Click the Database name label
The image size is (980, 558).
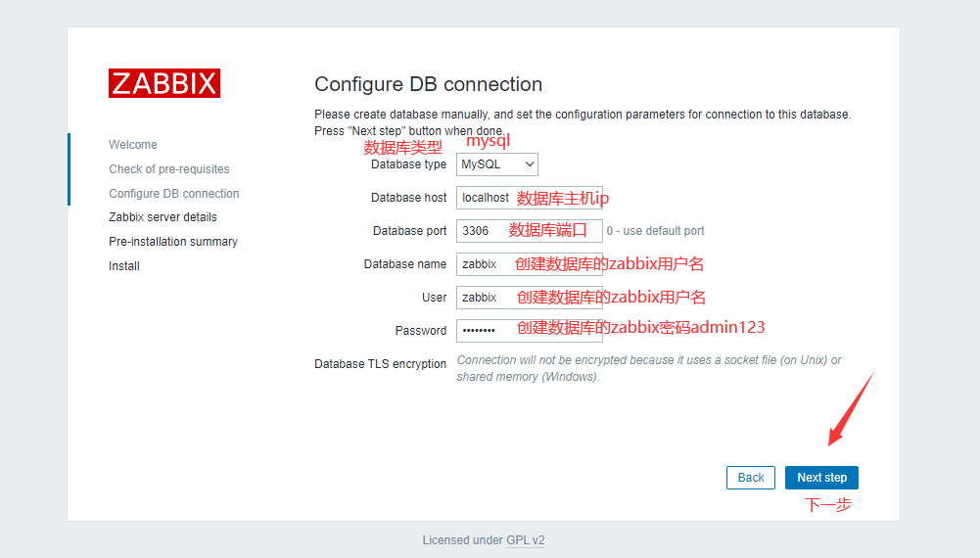coord(405,263)
